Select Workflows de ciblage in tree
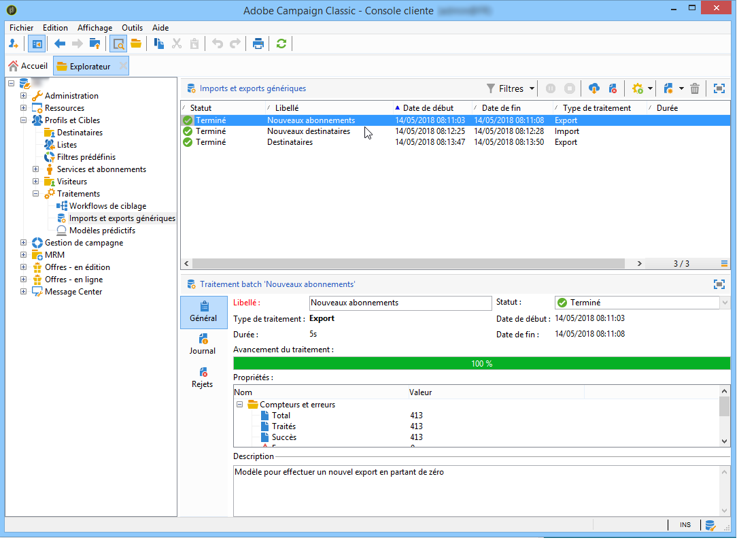This screenshot has height=557, width=756. (x=107, y=206)
